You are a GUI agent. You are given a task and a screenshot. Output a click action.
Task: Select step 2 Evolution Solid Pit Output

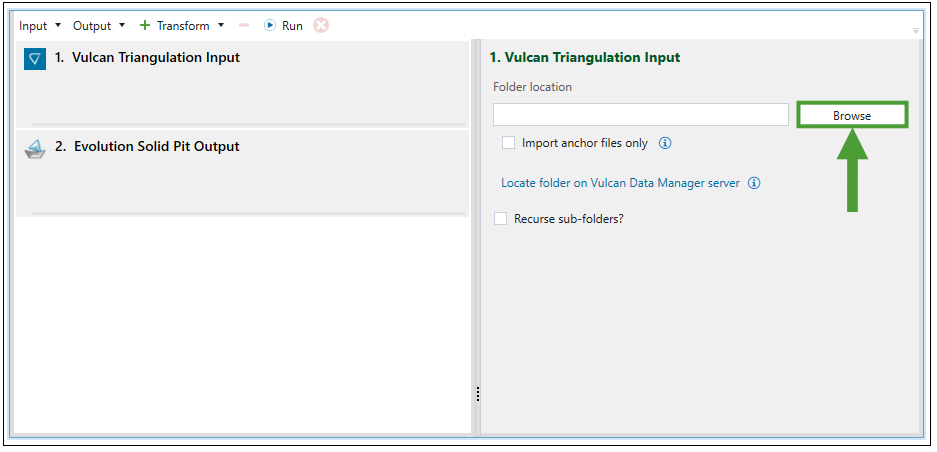click(x=156, y=147)
